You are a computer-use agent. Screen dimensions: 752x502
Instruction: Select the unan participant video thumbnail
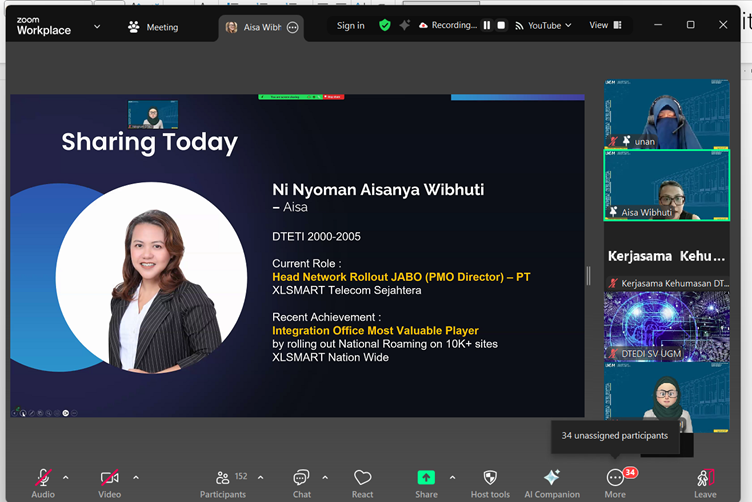(x=666, y=115)
